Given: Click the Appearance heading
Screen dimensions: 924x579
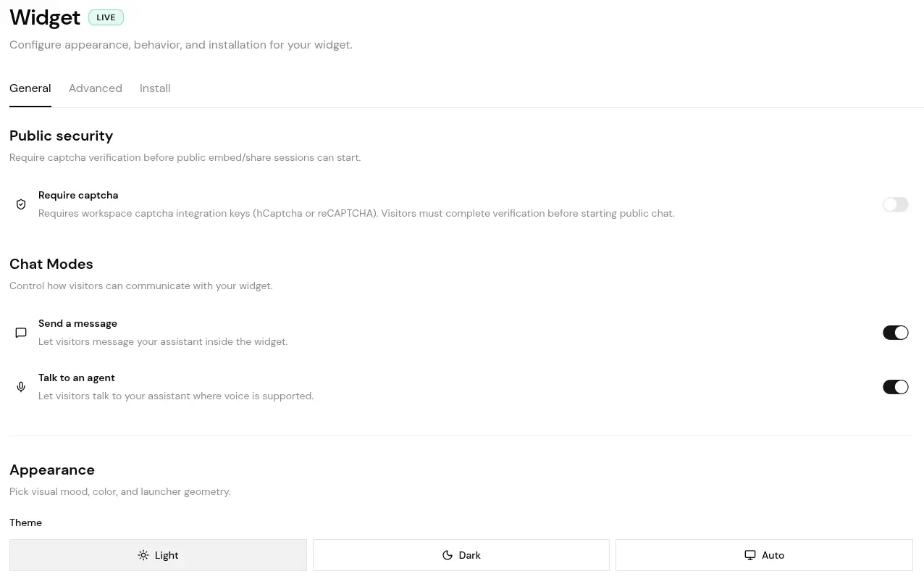Looking at the screenshot, I should click(x=52, y=470).
